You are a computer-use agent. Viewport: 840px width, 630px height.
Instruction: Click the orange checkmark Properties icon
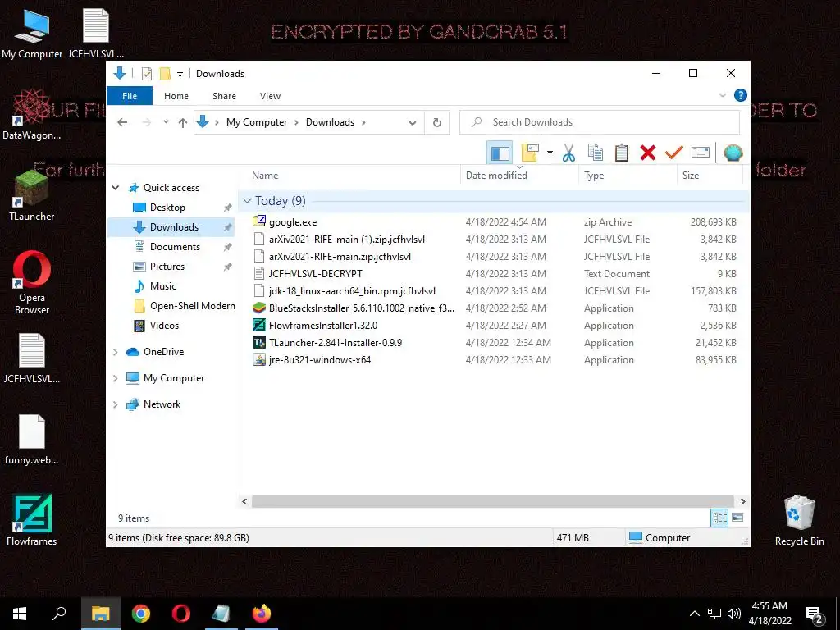point(674,153)
